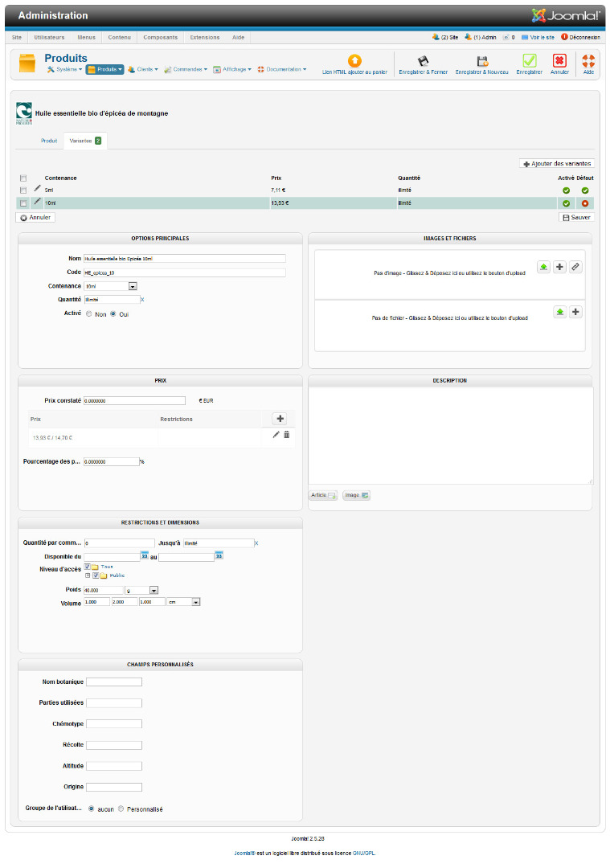Open the Contenance dropdown
The height and width of the screenshot is (868, 610).
[x=111, y=286]
